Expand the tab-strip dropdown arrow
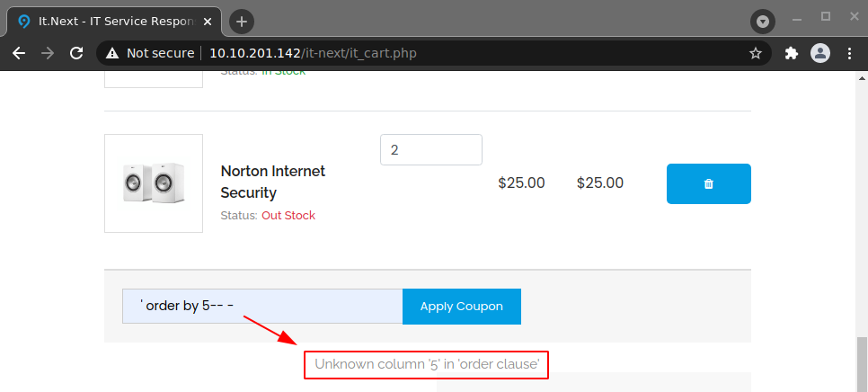This screenshot has height=392, width=868. tap(763, 21)
